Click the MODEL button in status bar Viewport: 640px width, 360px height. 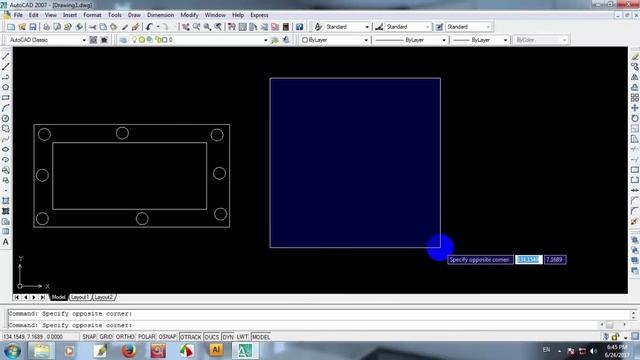coord(260,337)
